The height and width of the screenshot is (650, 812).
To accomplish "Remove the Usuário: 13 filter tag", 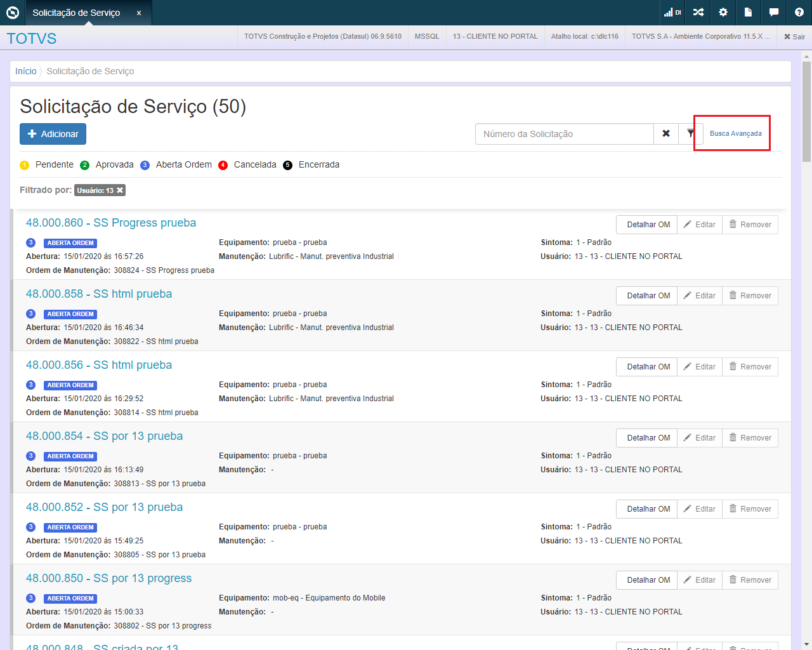I will tap(120, 190).
